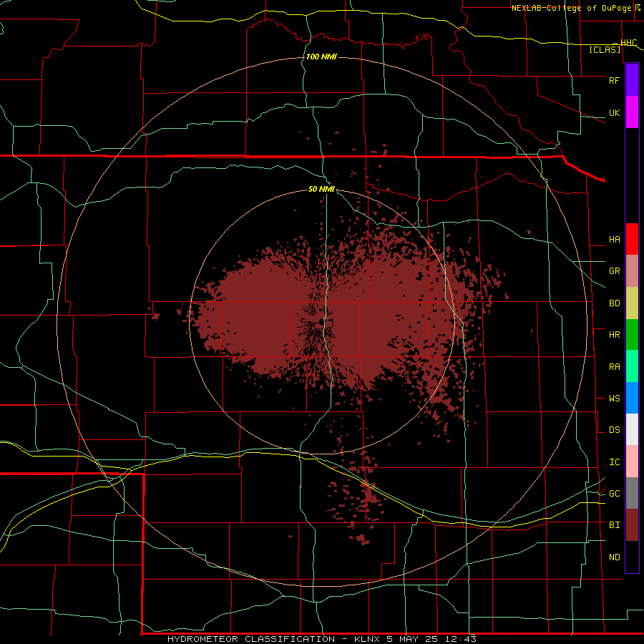
Task: Click the ND black legend swatch
Action: pos(632,557)
